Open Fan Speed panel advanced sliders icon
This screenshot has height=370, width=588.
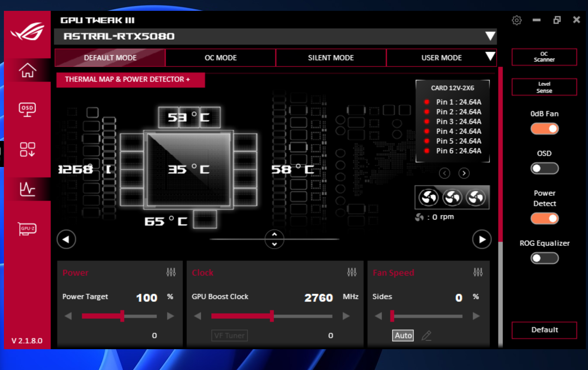pyautogui.click(x=478, y=272)
